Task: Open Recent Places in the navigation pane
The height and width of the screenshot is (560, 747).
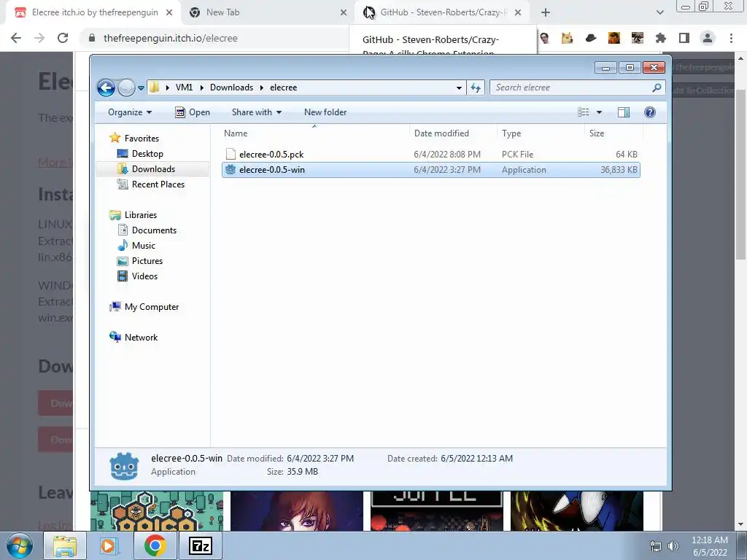Action: click(x=158, y=184)
